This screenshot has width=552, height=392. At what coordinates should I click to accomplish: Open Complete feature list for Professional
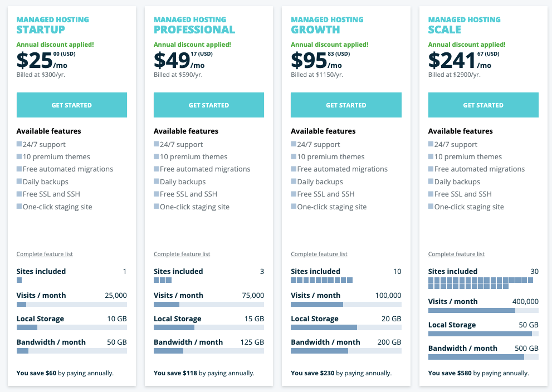(181, 254)
